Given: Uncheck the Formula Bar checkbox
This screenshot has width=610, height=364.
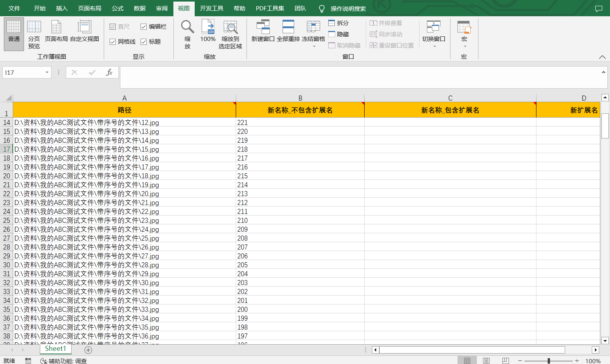Looking at the screenshot, I should 144,27.
